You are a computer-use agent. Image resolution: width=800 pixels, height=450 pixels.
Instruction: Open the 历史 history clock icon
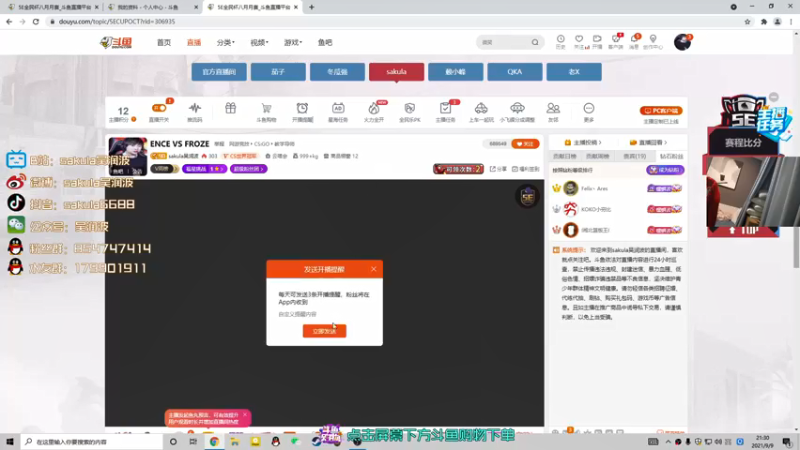560,39
